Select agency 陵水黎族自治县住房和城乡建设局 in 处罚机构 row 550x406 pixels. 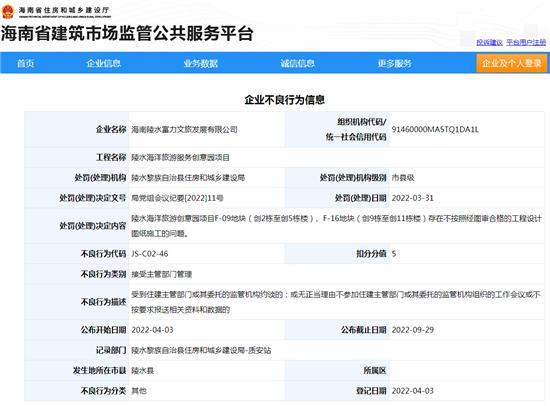point(188,178)
